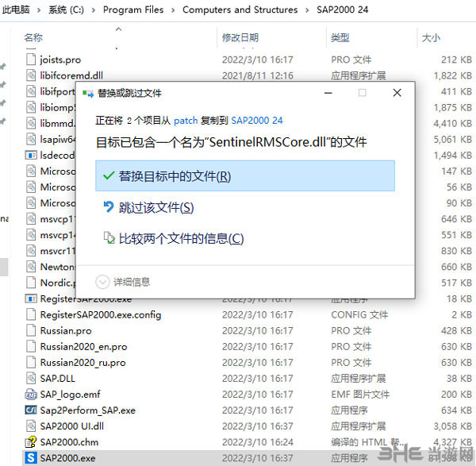The height and width of the screenshot is (466, 476).
Task: Choose Skip this file option
Action: tap(156, 208)
